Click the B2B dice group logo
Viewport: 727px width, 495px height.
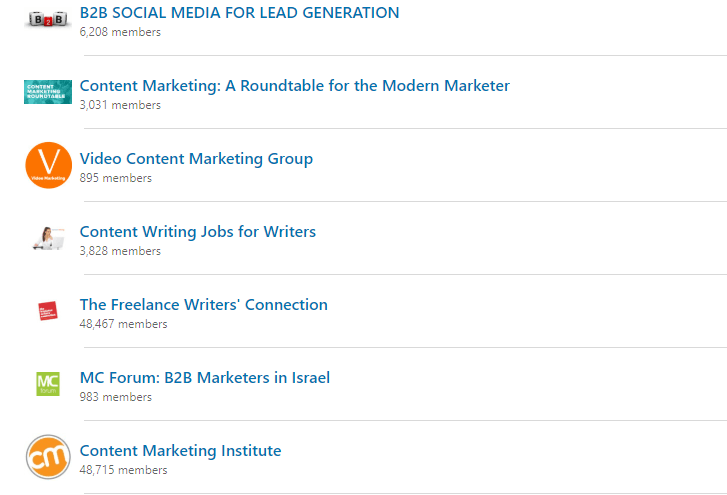pyautogui.click(x=48, y=19)
